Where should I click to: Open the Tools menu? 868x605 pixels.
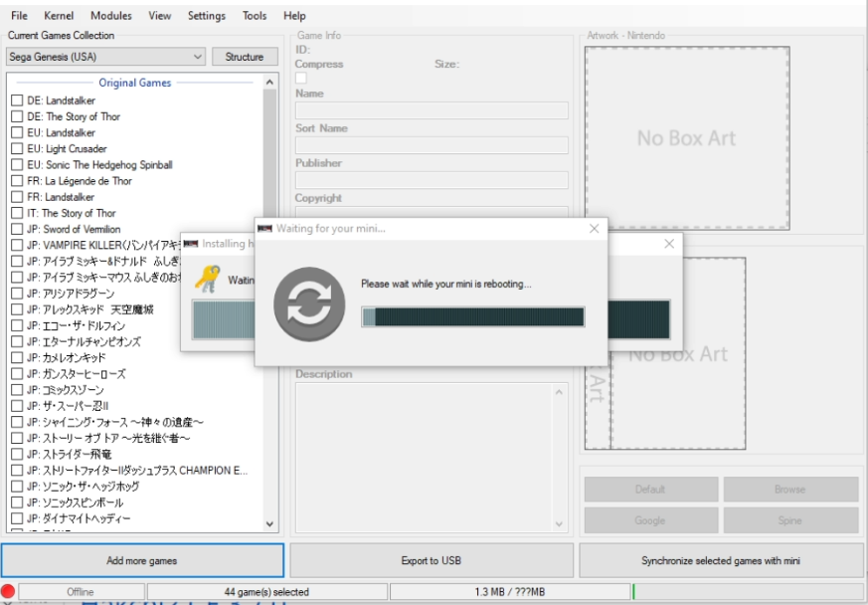(255, 16)
